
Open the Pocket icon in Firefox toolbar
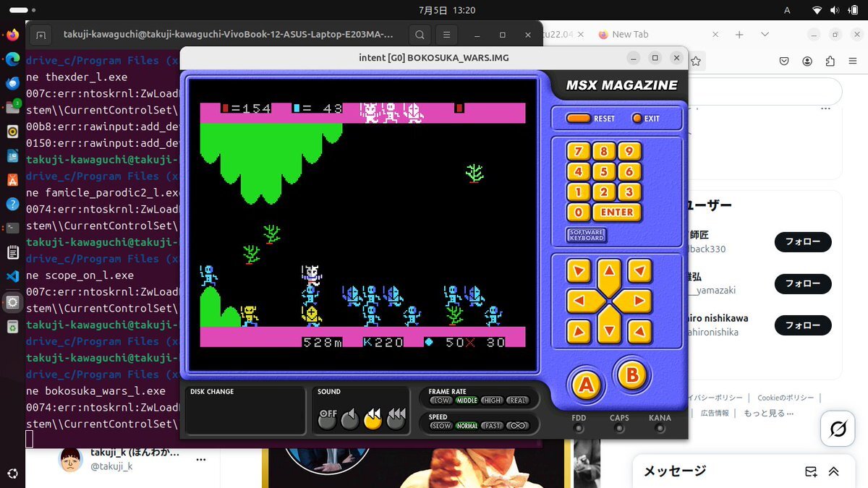click(783, 61)
